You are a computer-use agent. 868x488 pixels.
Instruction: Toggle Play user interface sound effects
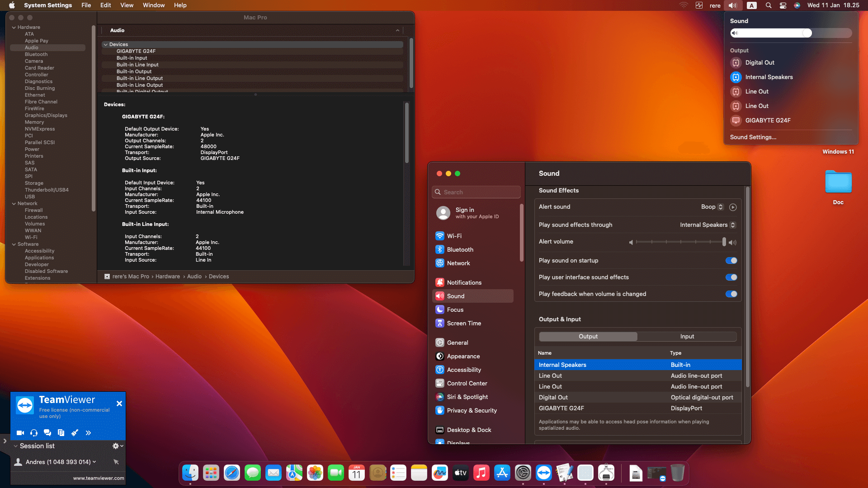coord(731,277)
